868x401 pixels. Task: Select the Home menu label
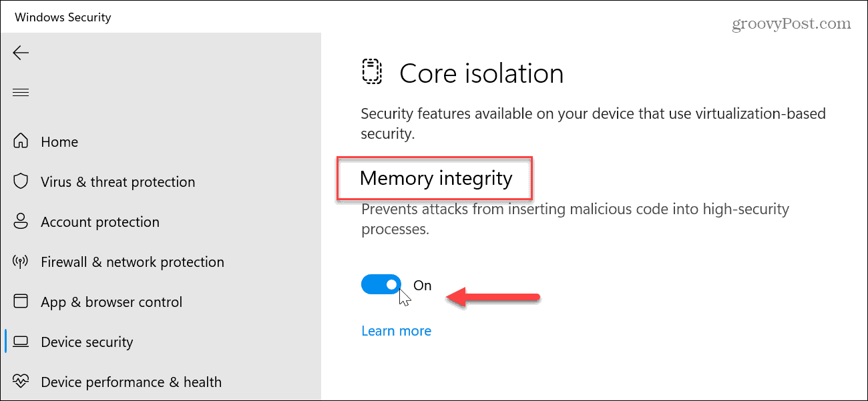(x=59, y=142)
